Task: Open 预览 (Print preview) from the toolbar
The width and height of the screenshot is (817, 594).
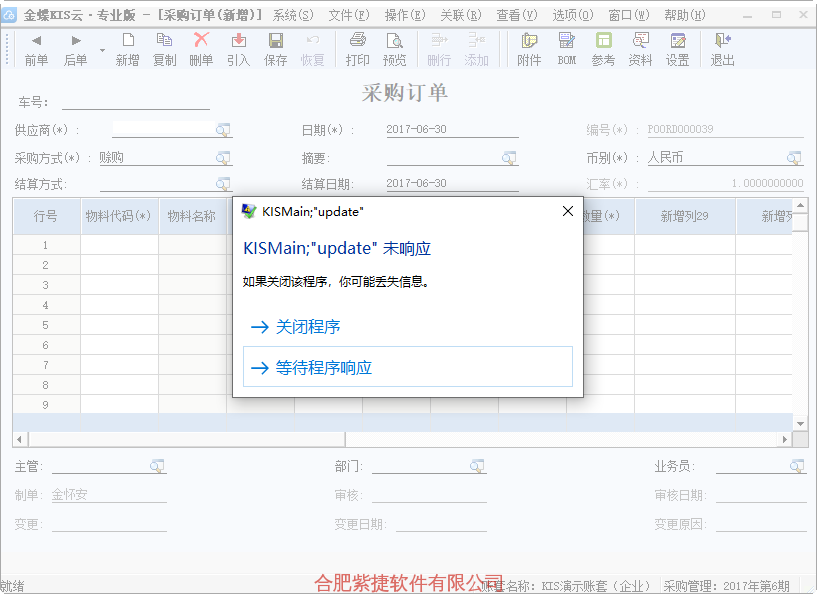Action: [395, 48]
